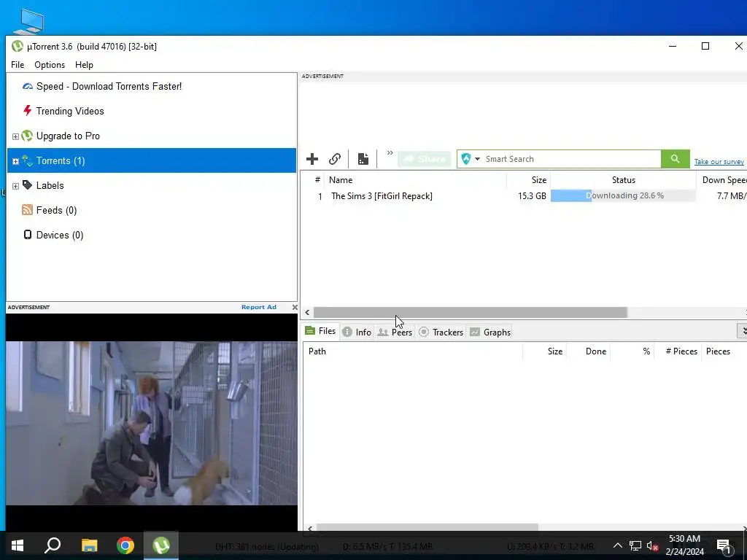
Task: Click the muted speaker tray icon
Action: [652, 545]
